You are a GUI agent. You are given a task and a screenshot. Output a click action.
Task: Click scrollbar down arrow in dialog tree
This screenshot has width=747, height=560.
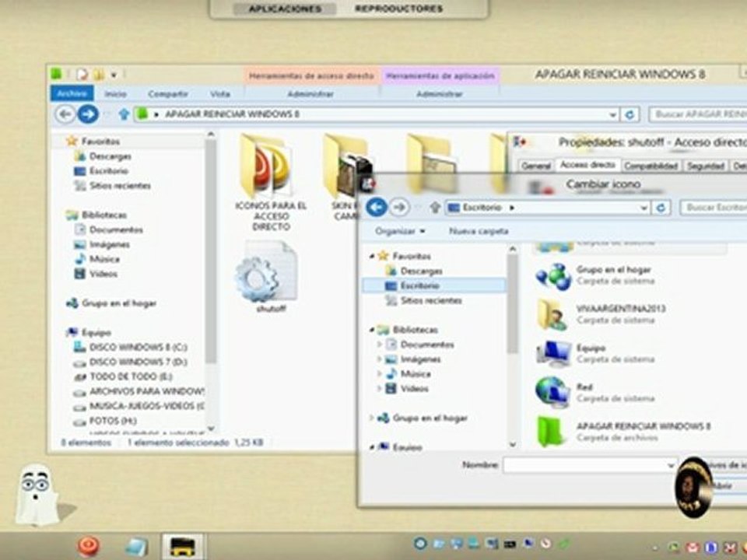513,445
